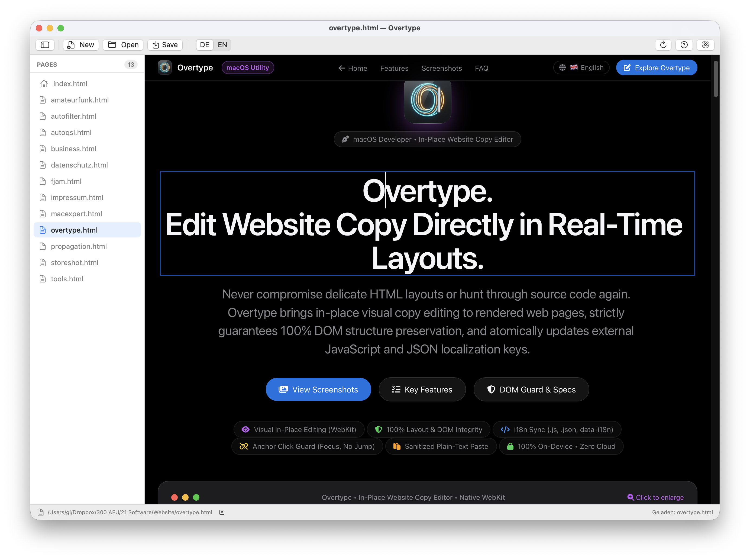Open help with the question mark icon
750x560 pixels.
684,45
